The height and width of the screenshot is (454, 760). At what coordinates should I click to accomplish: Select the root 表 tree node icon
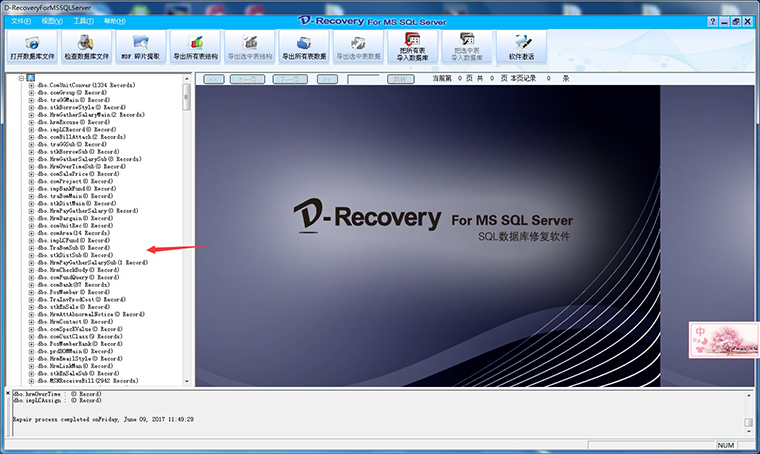(x=31, y=78)
